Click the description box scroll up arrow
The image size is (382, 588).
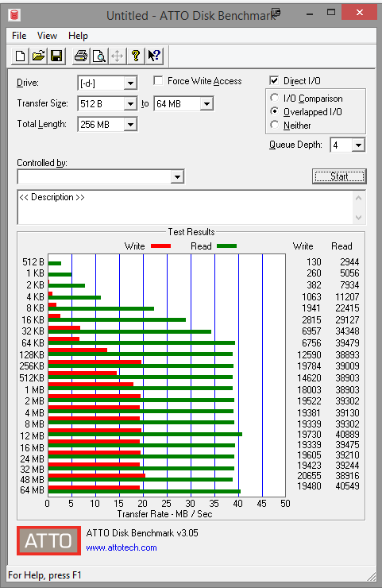[358, 198]
